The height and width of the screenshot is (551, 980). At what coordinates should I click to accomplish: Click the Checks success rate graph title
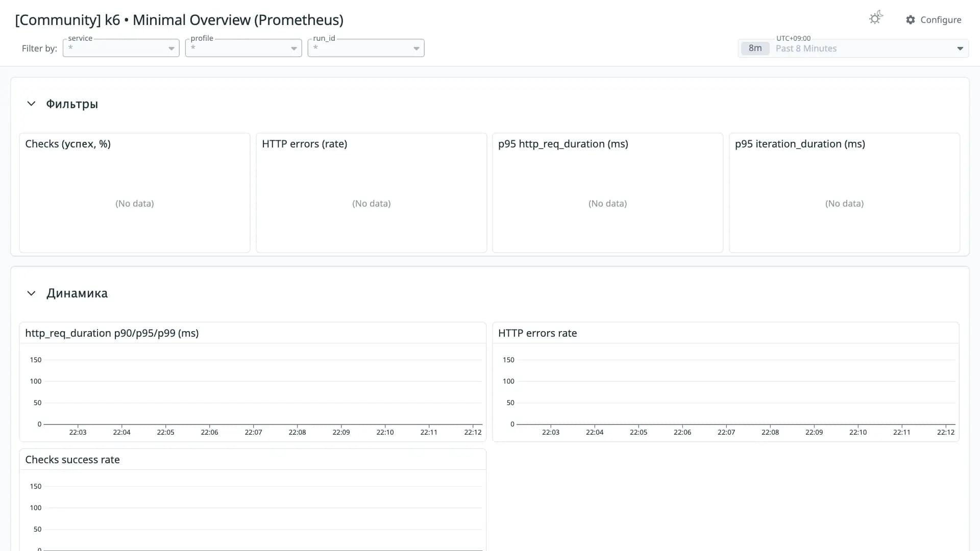[72, 460]
